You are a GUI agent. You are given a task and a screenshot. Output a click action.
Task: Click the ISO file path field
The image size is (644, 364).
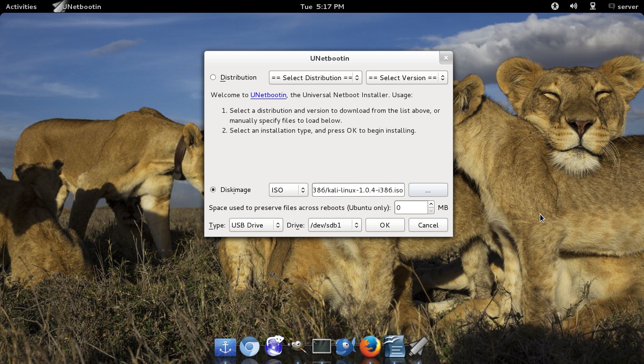(x=358, y=190)
